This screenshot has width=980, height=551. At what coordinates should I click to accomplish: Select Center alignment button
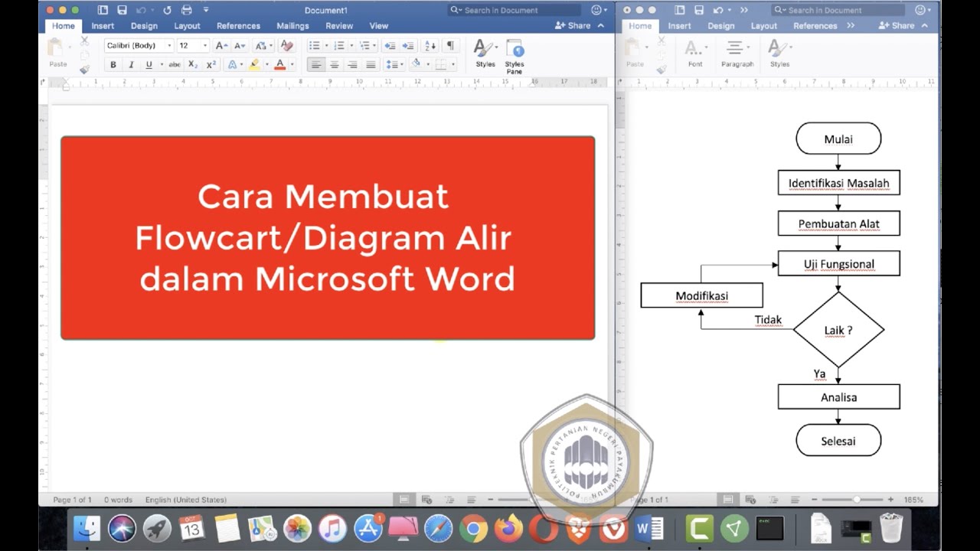coord(334,65)
